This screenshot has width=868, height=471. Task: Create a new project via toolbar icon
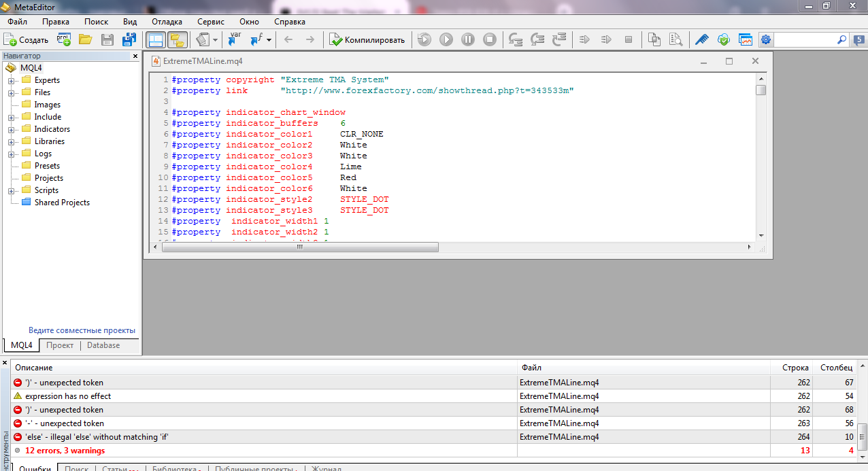tap(64, 39)
